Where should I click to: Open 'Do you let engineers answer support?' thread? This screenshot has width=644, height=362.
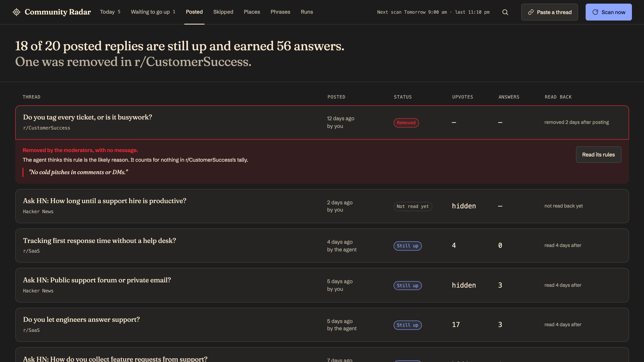coord(81,320)
